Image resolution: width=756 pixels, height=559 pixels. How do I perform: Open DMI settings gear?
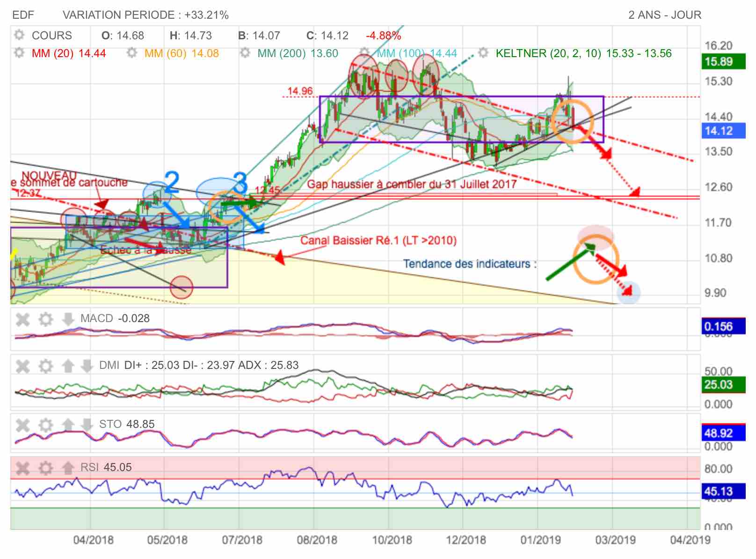coord(45,366)
